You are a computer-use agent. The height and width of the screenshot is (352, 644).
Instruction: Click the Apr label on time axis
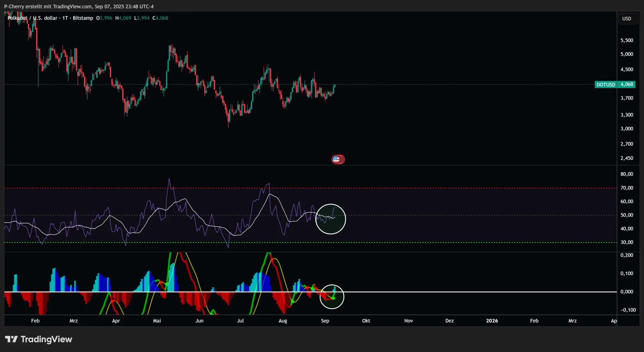(x=116, y=321)
